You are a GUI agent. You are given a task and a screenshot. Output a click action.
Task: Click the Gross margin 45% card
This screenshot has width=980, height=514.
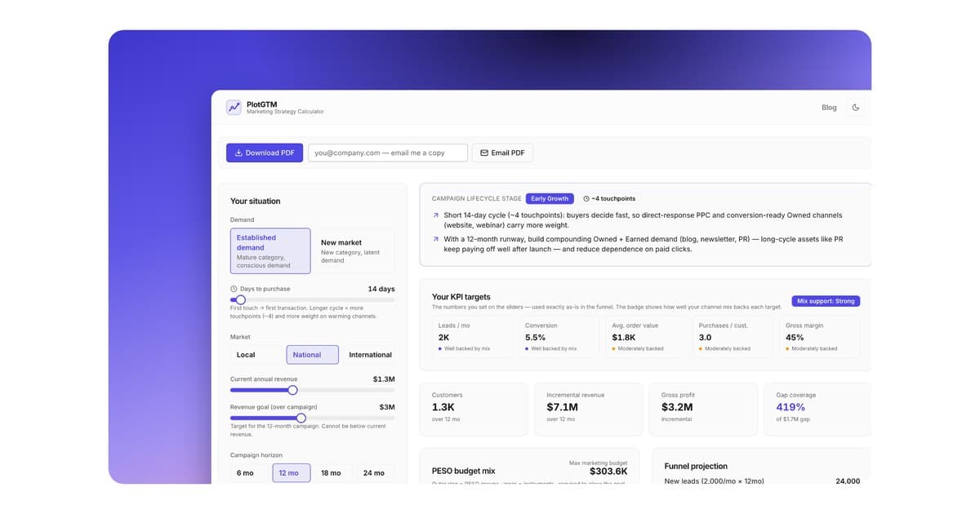pos(819,336)
